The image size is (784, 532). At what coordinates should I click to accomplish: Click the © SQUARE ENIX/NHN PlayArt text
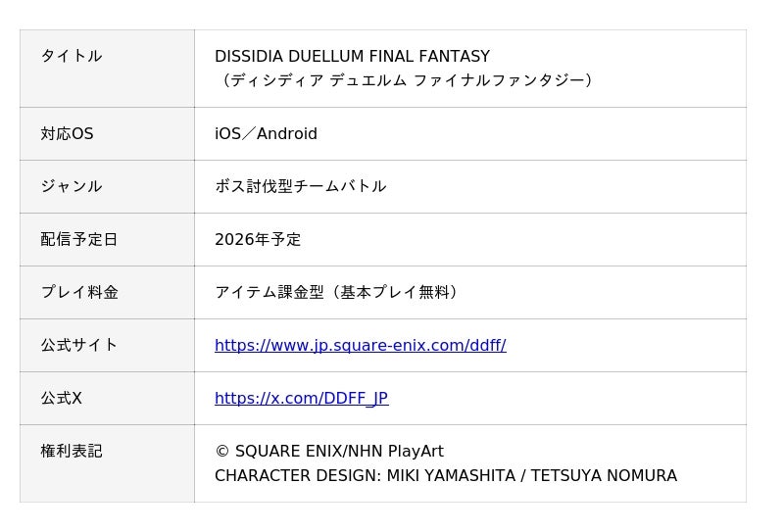[x=328, y=451]
